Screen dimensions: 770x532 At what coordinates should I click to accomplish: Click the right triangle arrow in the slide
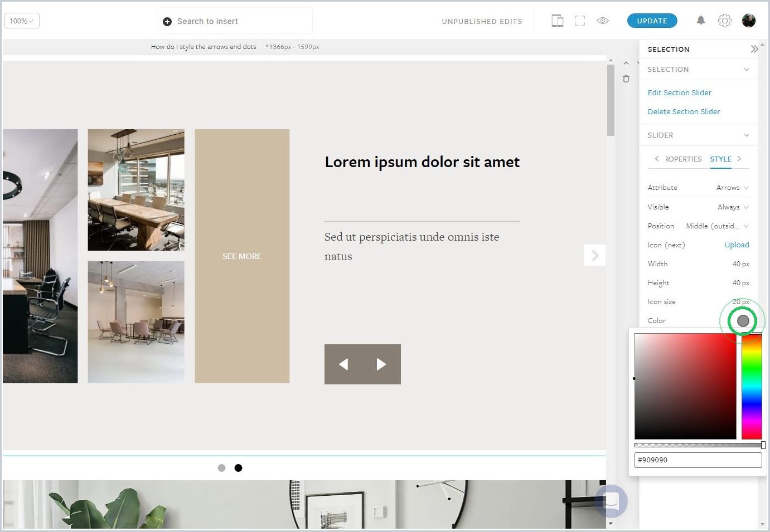coord(381,364)
